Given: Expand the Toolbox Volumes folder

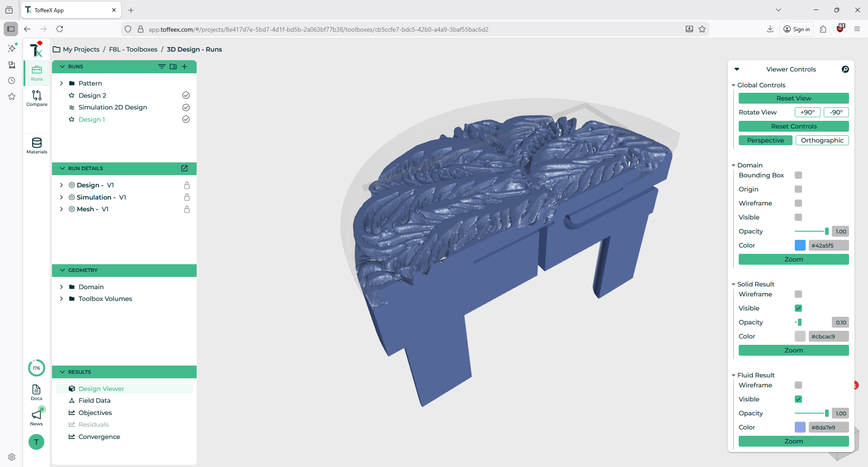Looking at the screenshot, I should [x=61, y=299].
